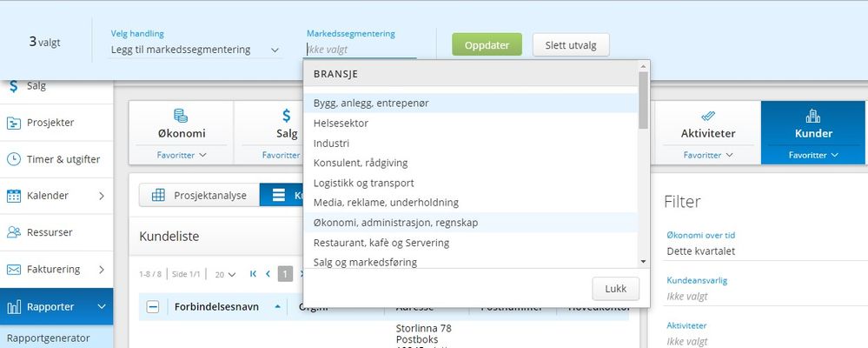Screen dimensions: 868x348
Task: Switch to the Kunder report tab
Action: point(813,133)
